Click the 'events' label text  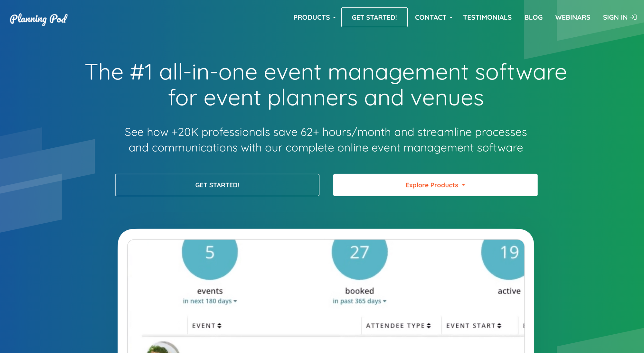point(210,291)
